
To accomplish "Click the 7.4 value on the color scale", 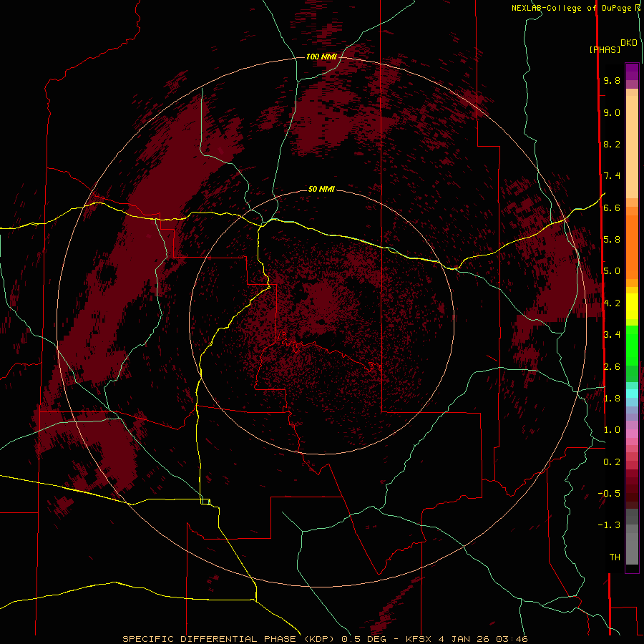I will click(x=612, y=176).
